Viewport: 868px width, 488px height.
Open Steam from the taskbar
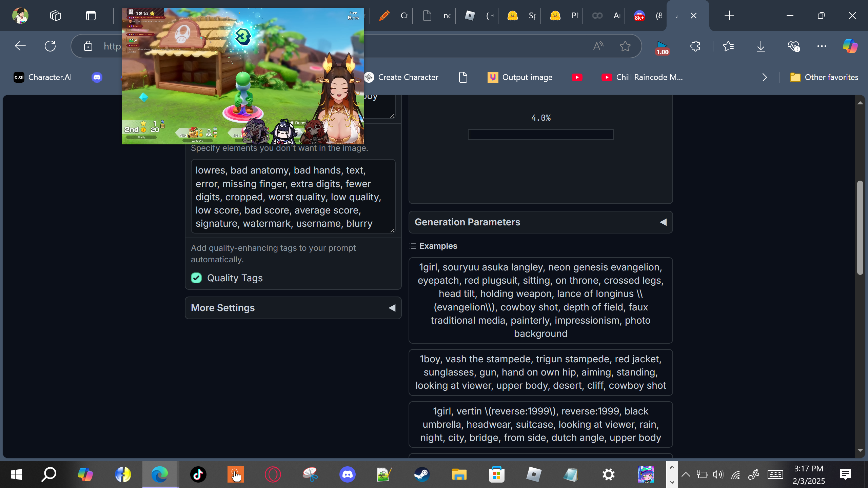click(x=422, y=474)
